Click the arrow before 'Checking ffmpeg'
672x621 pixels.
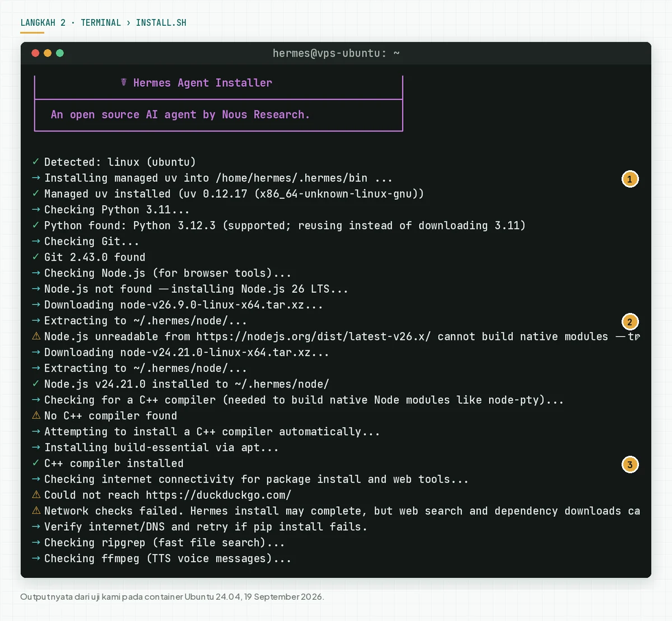36,559
